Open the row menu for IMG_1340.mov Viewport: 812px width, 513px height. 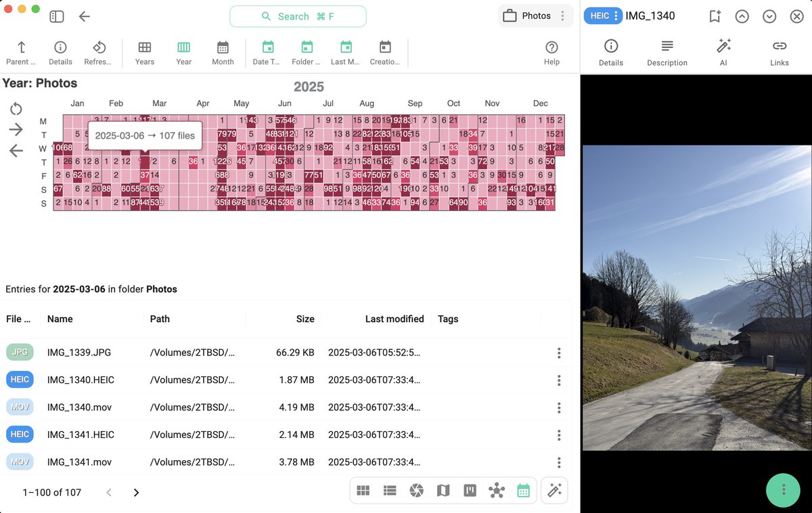tap(559, 407)
